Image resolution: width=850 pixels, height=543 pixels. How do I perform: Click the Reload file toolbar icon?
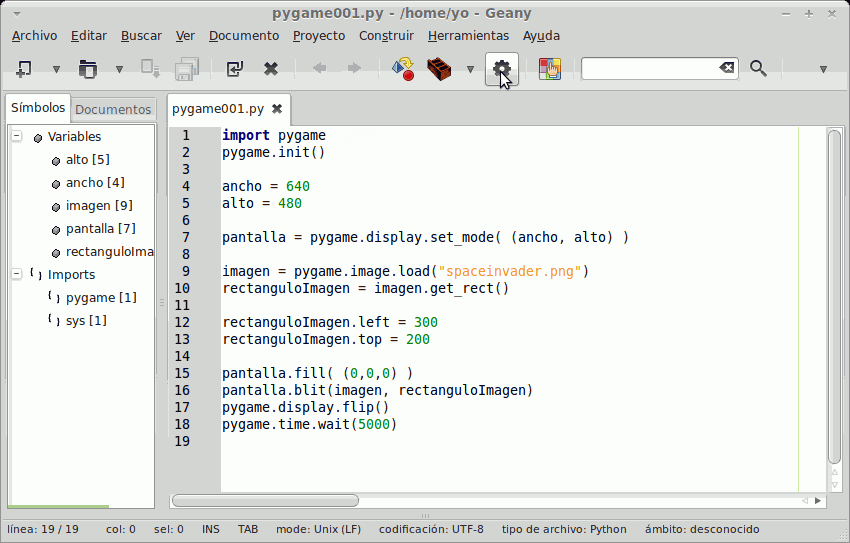pos(235,69)
